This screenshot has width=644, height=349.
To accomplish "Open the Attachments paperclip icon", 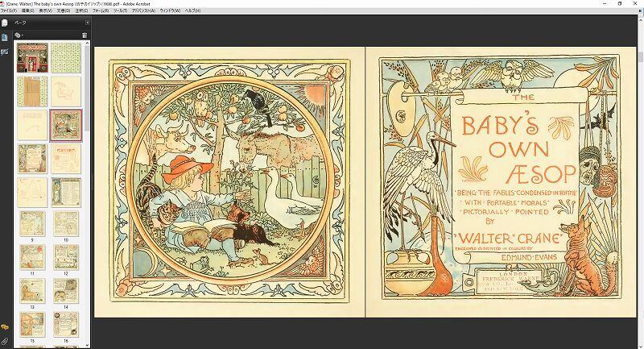I will pyautogui.click(x=4, y=341).
